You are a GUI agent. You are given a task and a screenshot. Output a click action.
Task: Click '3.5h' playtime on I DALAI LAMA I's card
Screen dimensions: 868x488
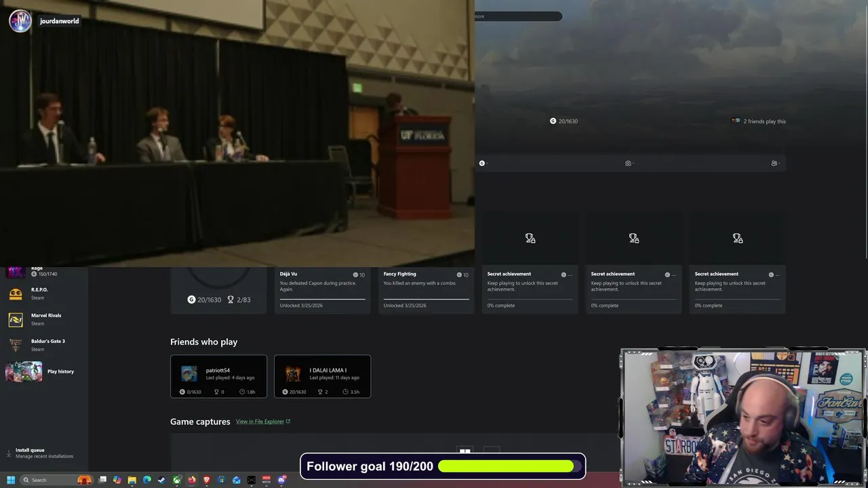355,392
